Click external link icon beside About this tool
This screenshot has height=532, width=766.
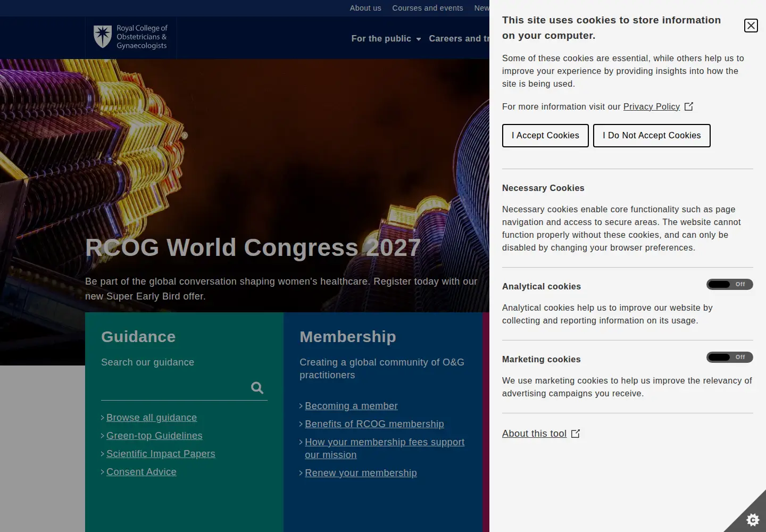pos(576,434)
